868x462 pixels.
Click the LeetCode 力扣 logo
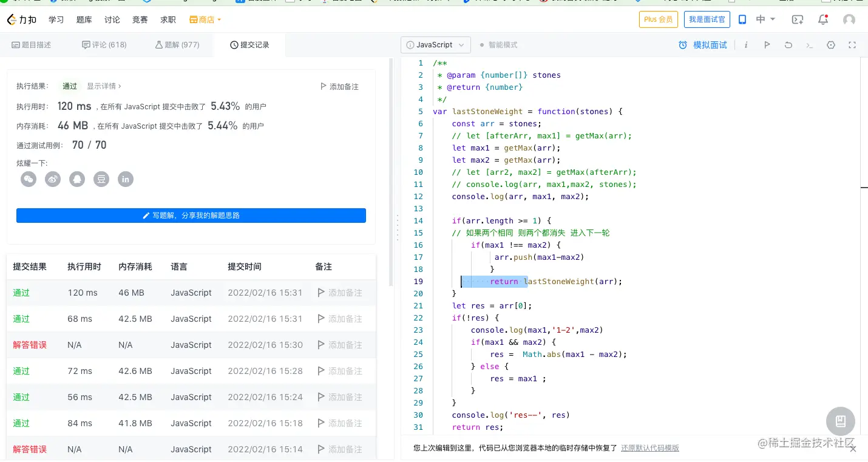point(22,20)
